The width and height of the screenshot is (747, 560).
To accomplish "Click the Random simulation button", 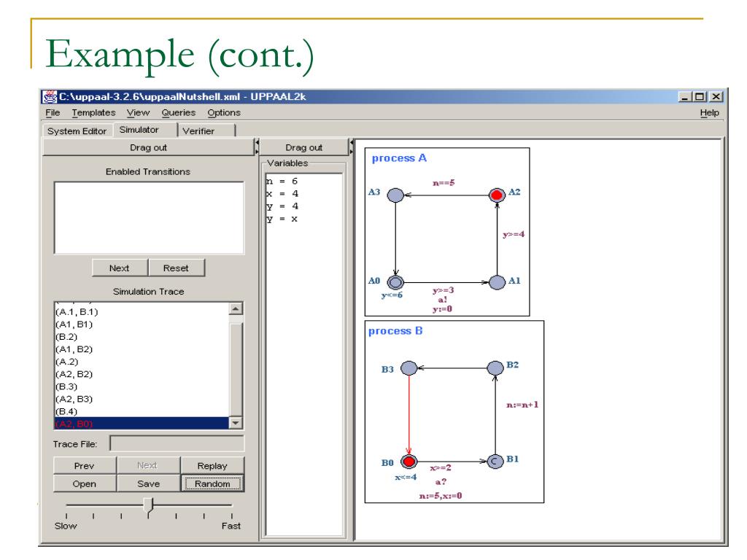I will coord(212,484).
